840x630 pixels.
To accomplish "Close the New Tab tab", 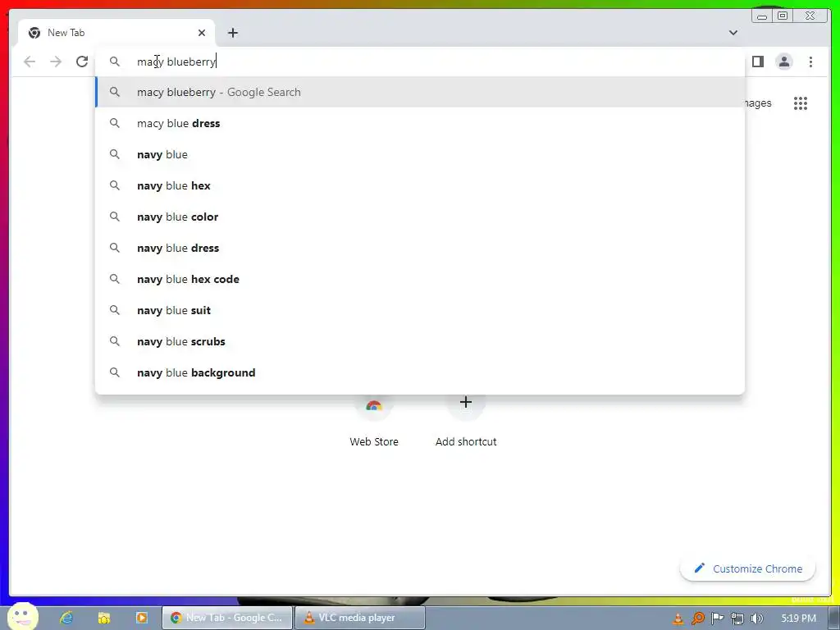I will (x=202, y=33).
